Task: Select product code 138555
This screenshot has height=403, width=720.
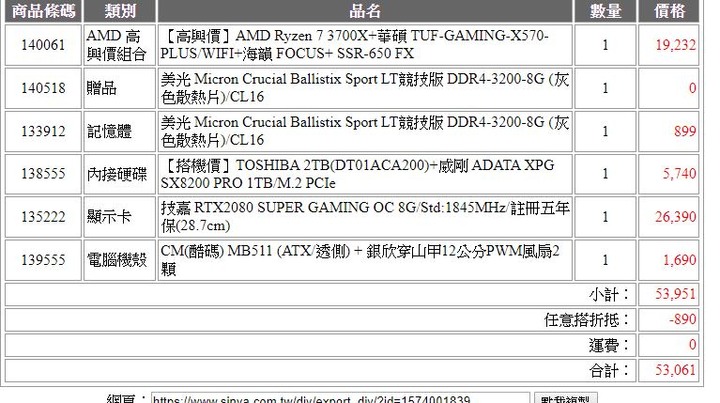Action: coord(43,174)
